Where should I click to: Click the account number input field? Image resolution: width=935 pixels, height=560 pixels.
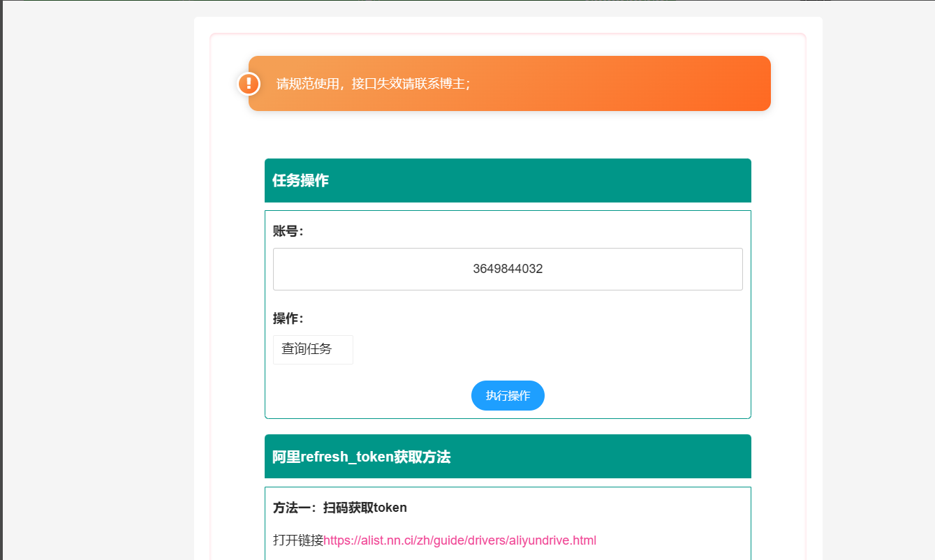[508, 269]
